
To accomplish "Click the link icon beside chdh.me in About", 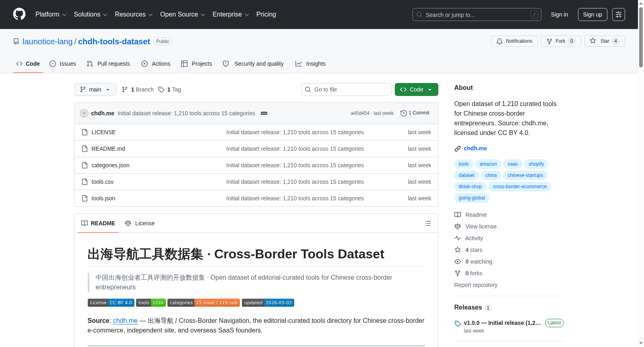I will 458,149.
